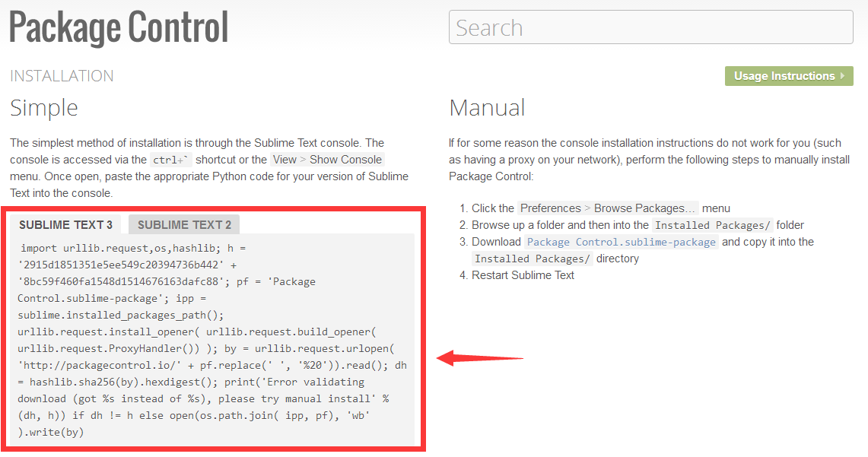Switch to the SUBLIME TEXT 3 tab
Image resolution: width=868 pixels, height=457 pixels.
coord(65,224)
